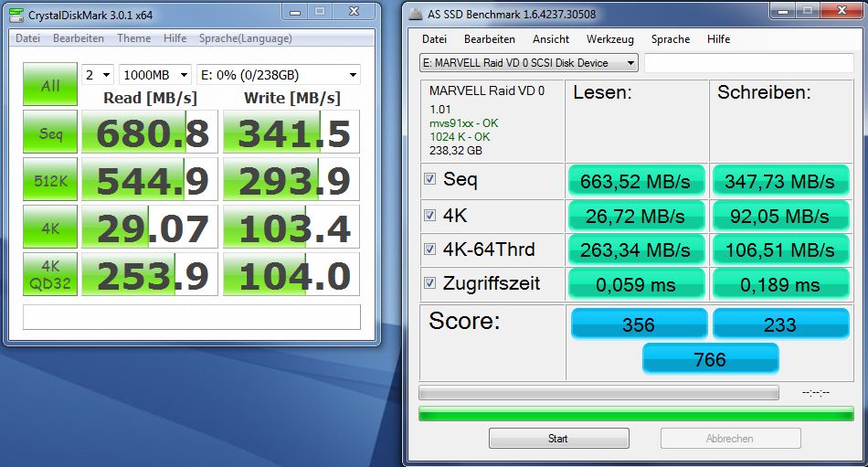Viewport: 868px width, 467px height.
Task: Click the CrystalDiskMark title bar app icon
Action: (x=16, y=14)
